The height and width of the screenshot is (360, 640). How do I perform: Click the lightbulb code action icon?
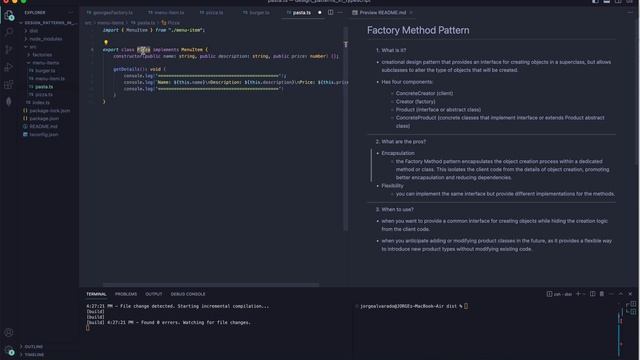point(106,42)
